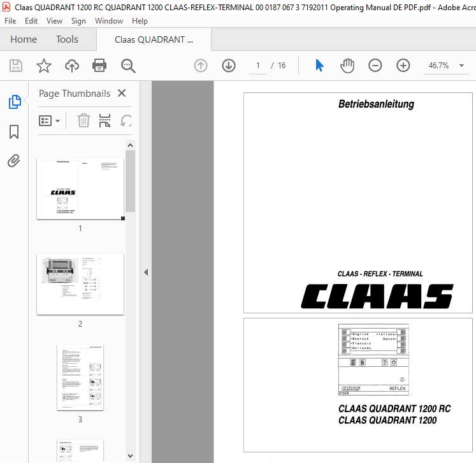This screenshot has width=476, height=463.
Task: Open the View menu
Action: 54,21
